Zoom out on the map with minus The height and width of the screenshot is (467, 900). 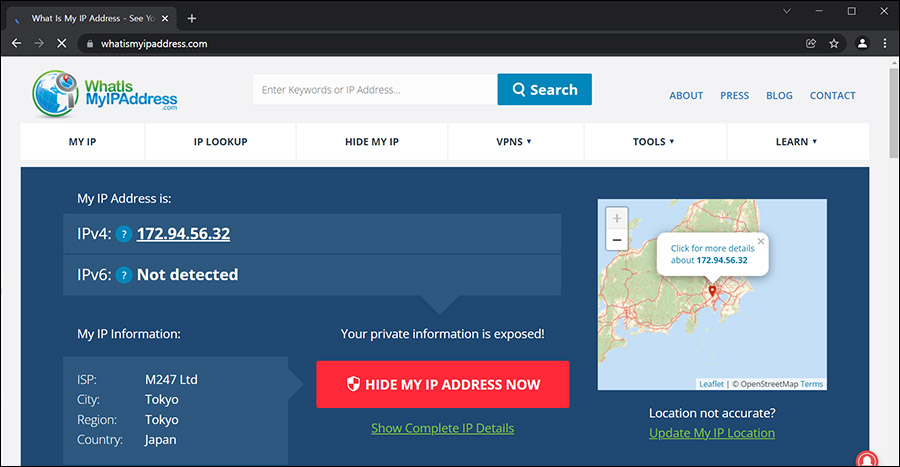617,240
